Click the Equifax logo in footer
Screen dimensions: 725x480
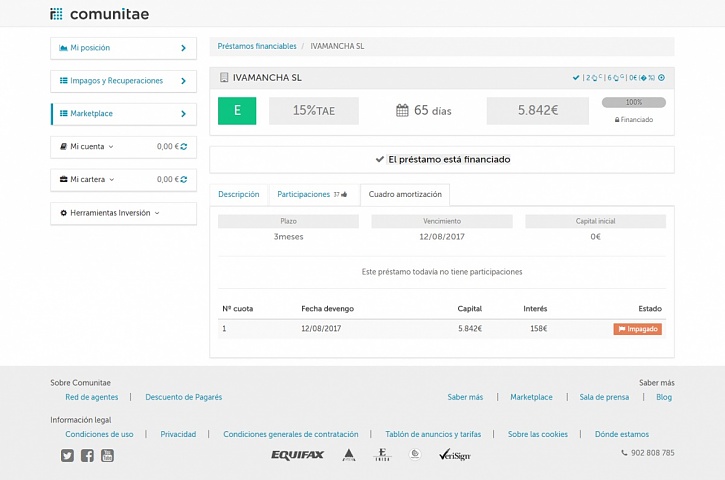click(297, 455)
